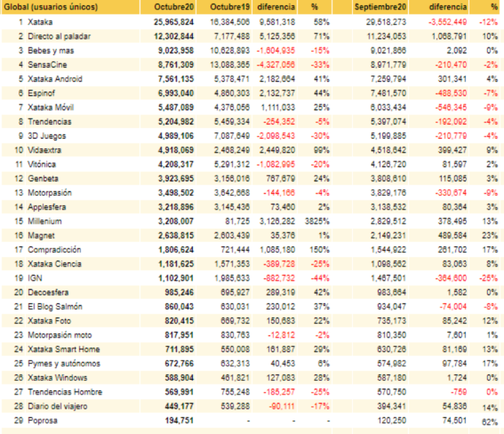Click the value 7,561,135
The height and width of the screenshot is (434, 504).
(176, 79)
